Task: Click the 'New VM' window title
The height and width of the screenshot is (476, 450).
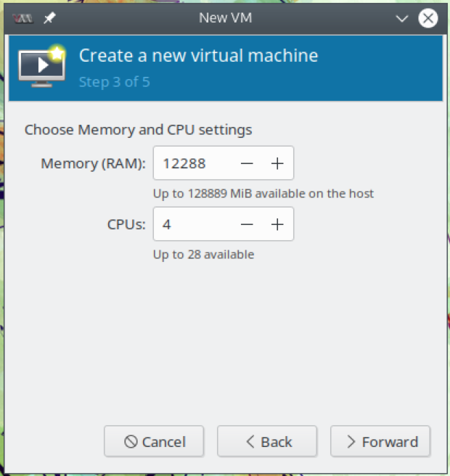Action: point(225,18)
